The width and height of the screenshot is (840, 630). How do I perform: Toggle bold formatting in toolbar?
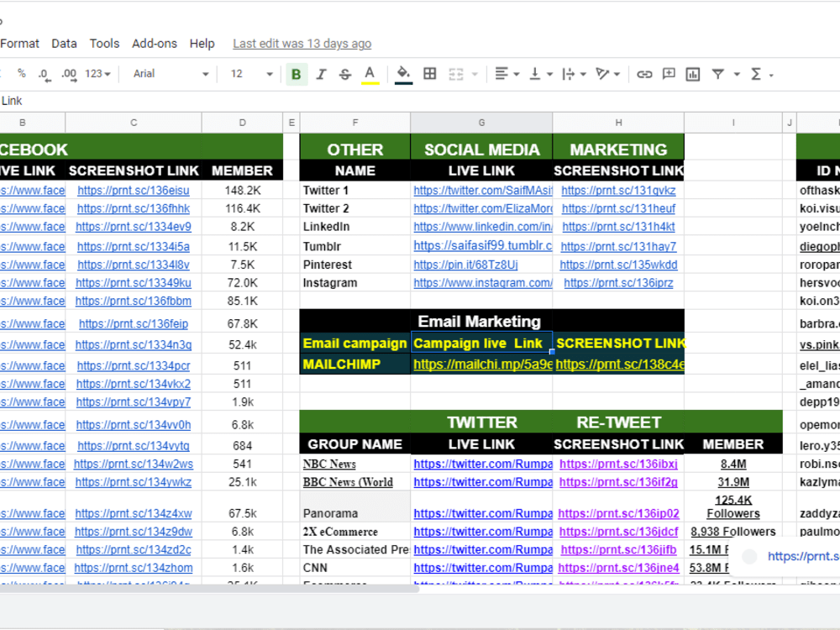click(x=296, y=74)
